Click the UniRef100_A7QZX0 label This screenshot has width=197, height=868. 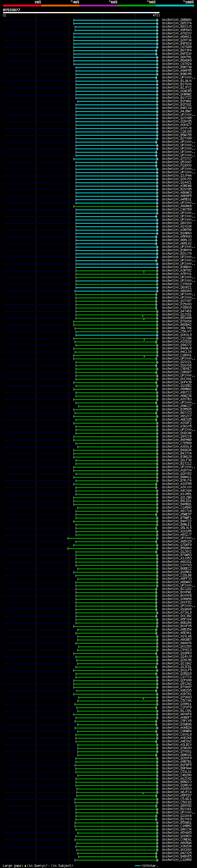pos(176,33)
